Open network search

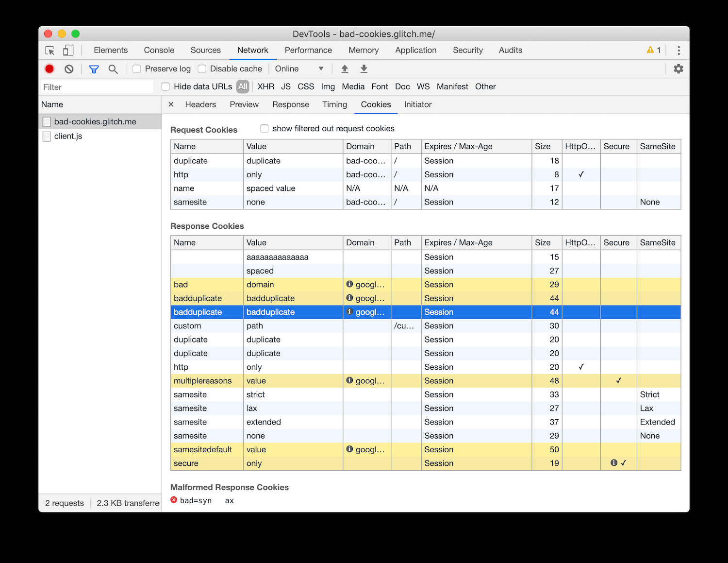113,68
